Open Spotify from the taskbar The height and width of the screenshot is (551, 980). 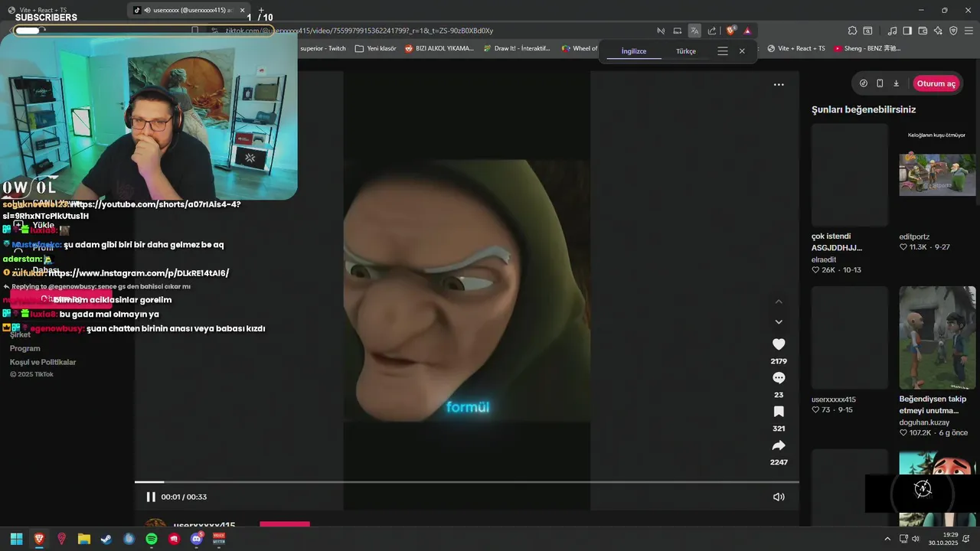152,539
